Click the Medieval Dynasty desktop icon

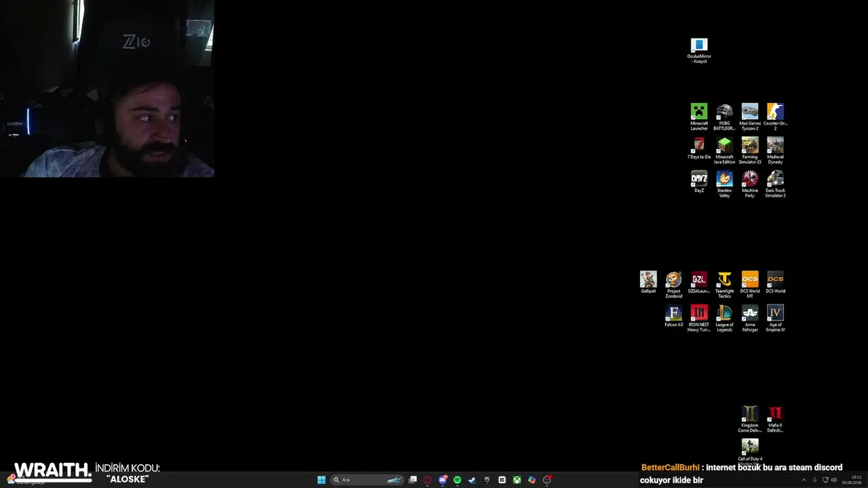tap(775, 150)
